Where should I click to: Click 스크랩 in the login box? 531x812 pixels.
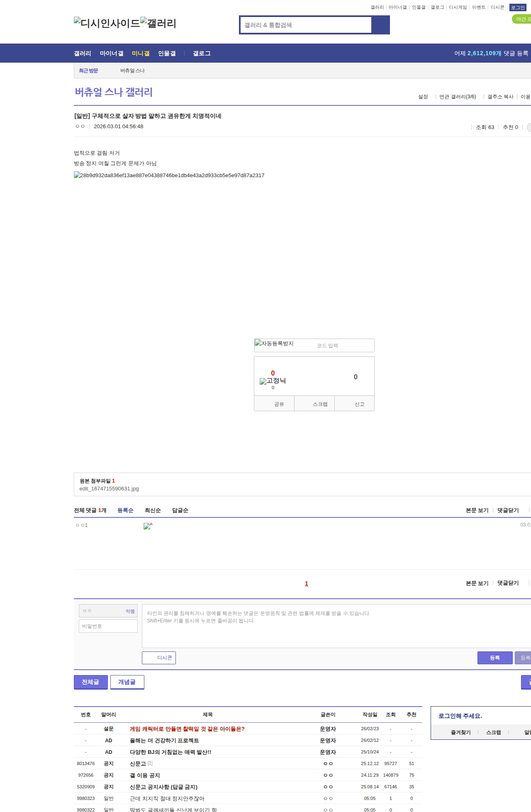(x=493, y=733)
